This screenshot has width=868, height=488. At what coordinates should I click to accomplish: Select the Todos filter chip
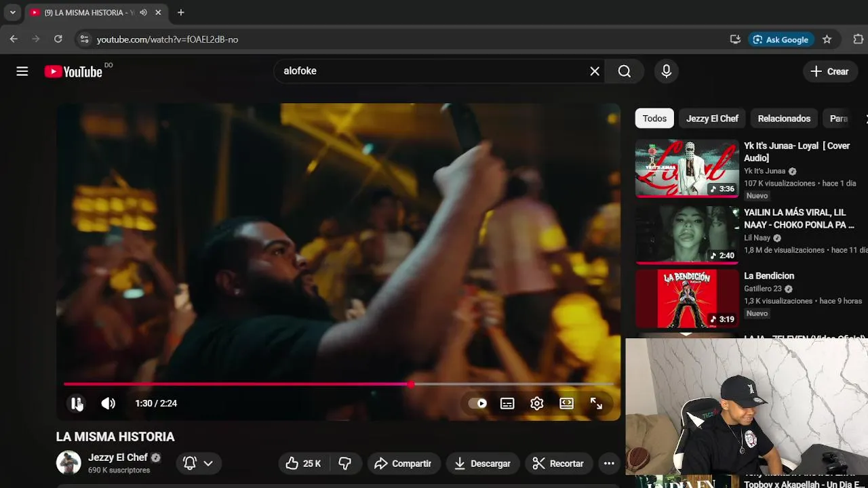654,119
